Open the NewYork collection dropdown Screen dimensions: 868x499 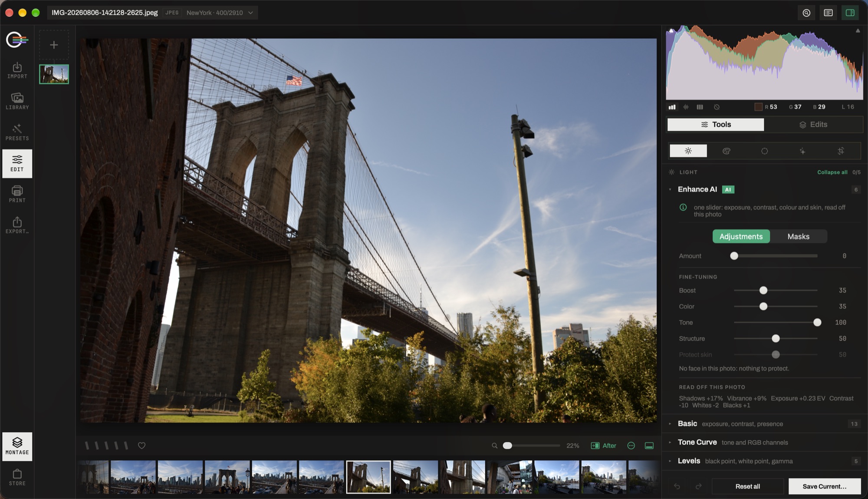219,13
